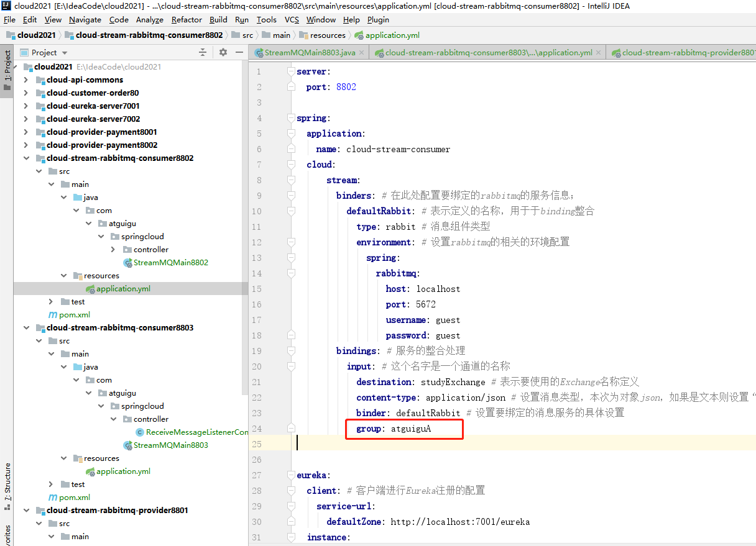
Task: Open the VCS menu
Action: pyautogui.click(x=292, y=20)
